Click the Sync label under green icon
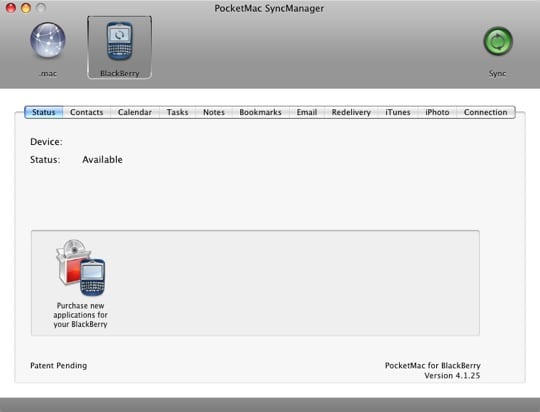This screenshot has height=412, width=540. (x=497, y=73)
